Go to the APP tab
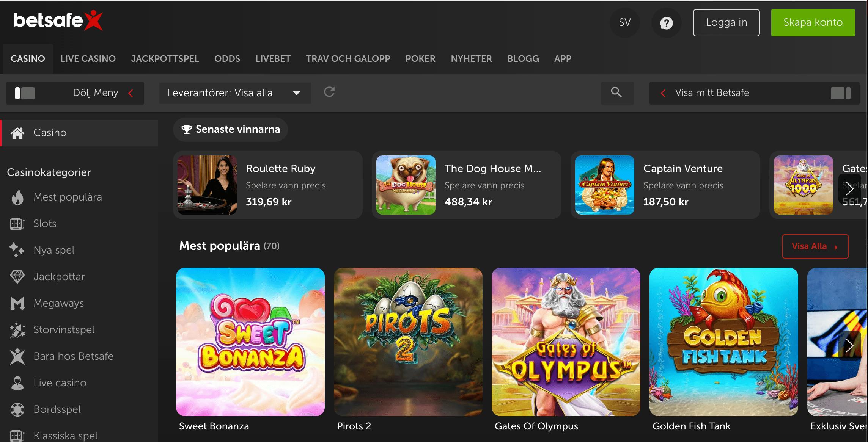 [563, 59]
